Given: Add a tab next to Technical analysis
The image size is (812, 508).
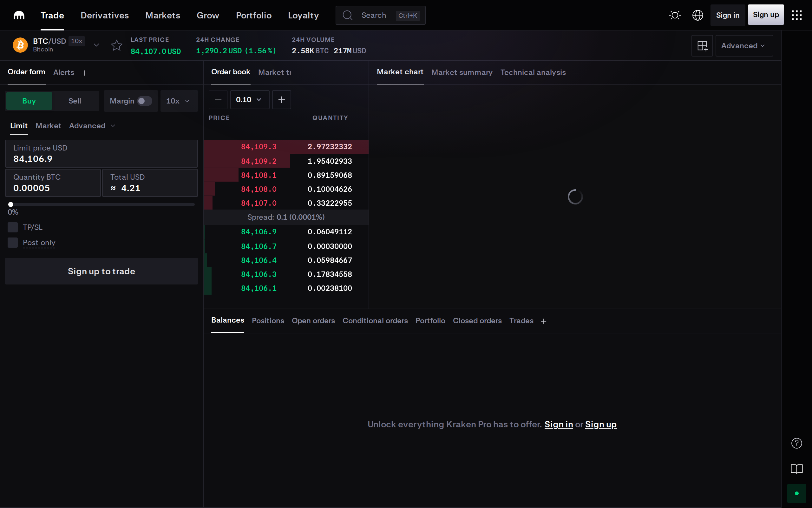Looking at the screenshot, I should [x=576, y=73].
